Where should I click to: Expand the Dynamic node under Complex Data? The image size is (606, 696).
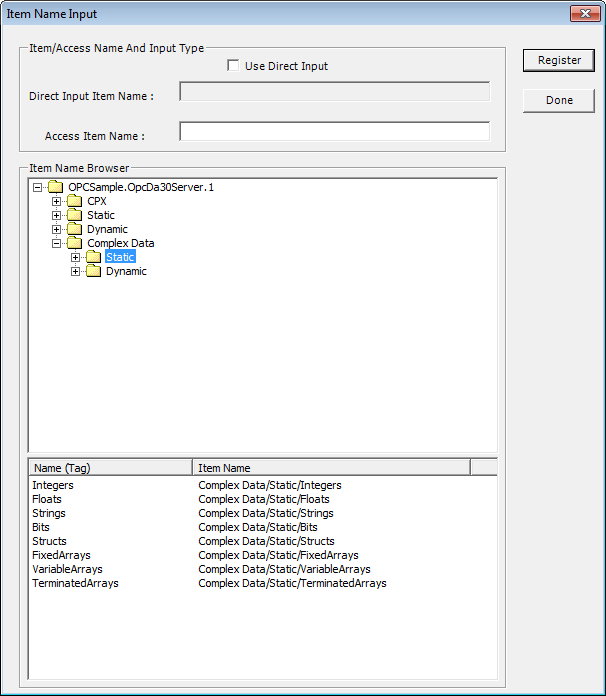[75, 271]
